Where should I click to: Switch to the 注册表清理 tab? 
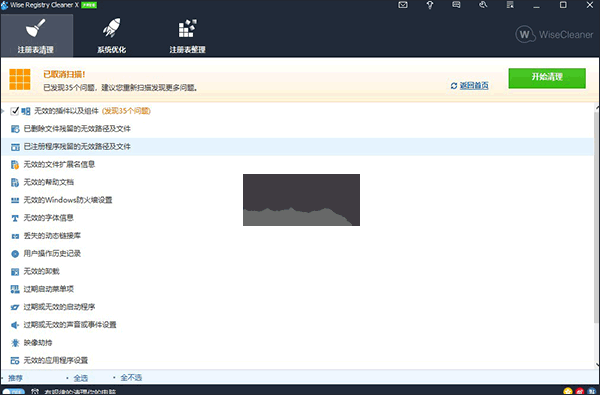pos(37,36)
